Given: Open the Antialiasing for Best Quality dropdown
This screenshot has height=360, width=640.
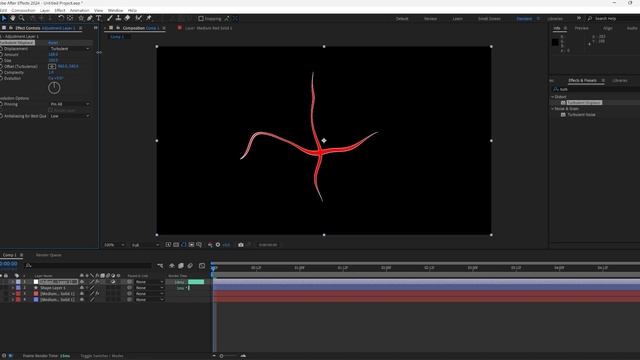Looking at the screenshot, I should click(69, 116).
